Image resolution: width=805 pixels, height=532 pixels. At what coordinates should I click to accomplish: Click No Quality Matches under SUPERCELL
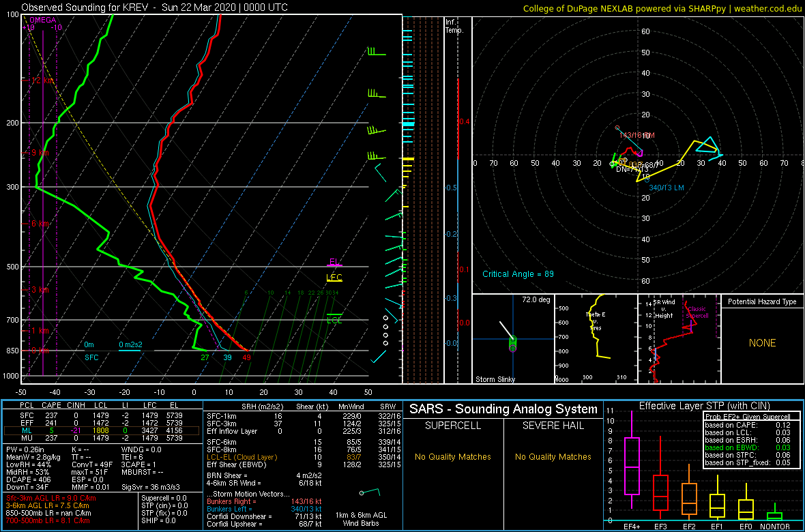click(453, 456)
